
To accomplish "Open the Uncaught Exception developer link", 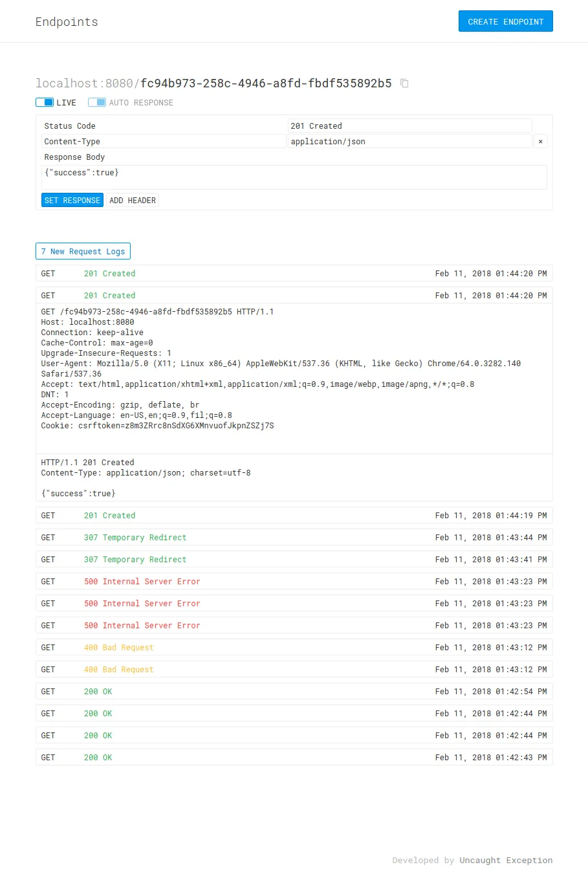I will click(x=506, y=860).
